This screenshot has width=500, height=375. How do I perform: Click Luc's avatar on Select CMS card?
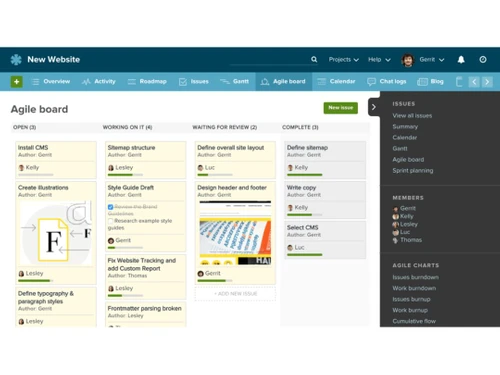tap(290, 248)
